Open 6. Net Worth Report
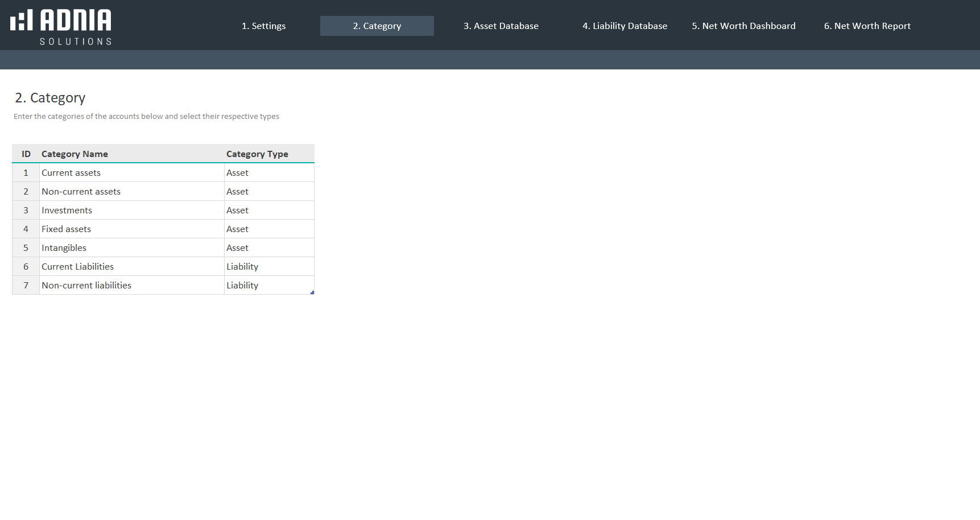 [867, 26]
